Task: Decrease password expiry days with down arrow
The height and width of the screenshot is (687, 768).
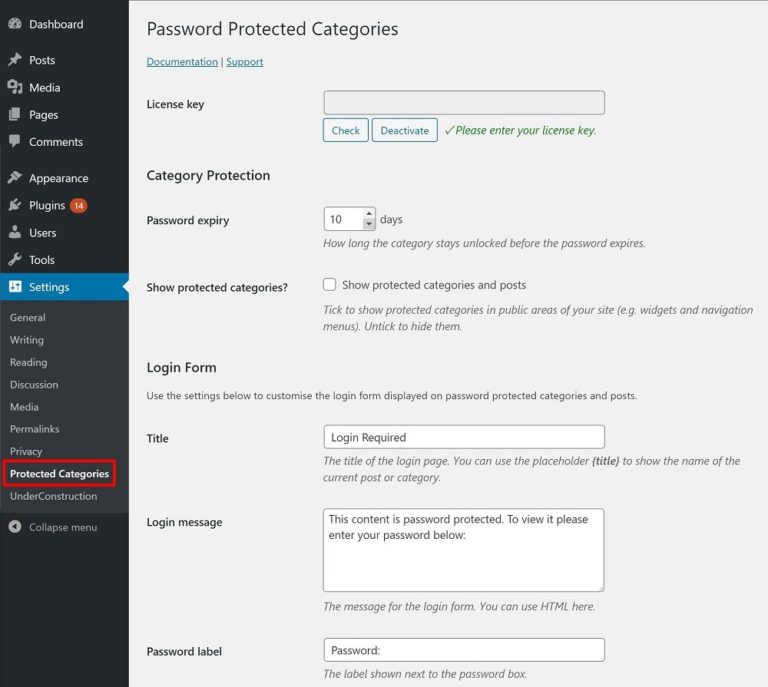Action: click(x=369, y=224)
